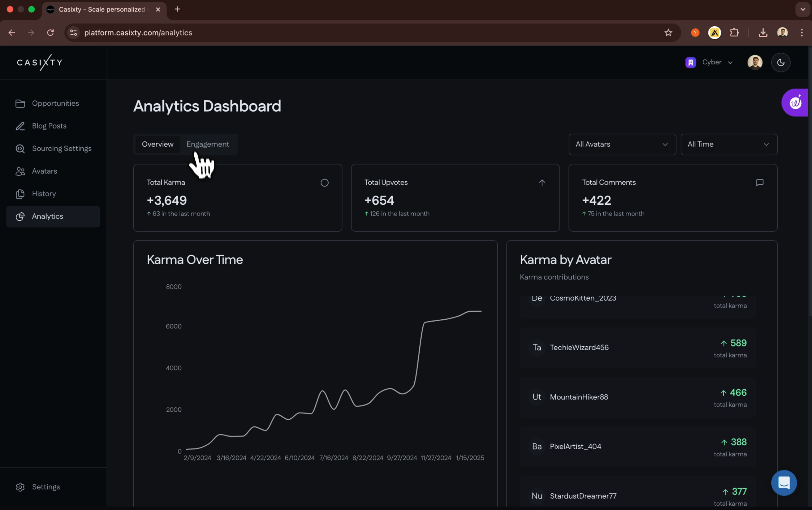Open user profile avatar in header

tap(754, 62)
